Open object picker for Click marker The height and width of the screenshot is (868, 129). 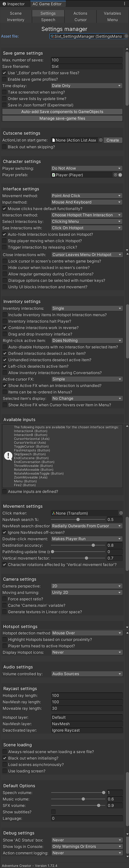coord(121,513)
